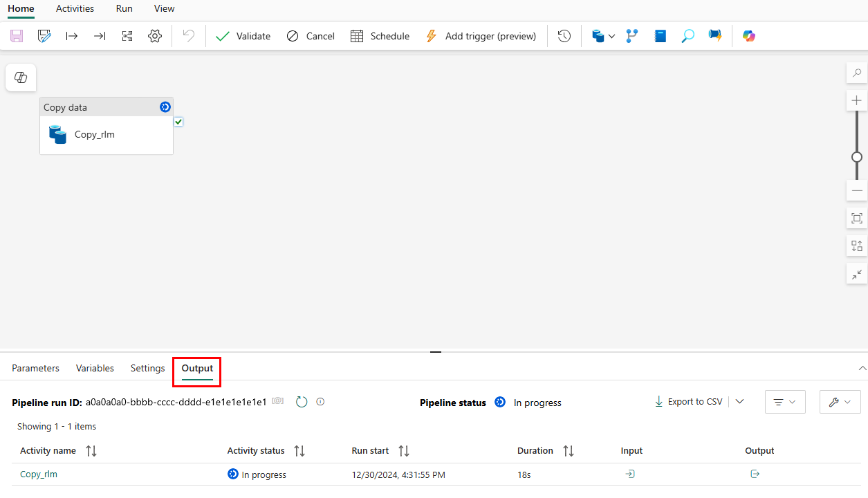Click the canvas search icon

[x=857, y=73]
